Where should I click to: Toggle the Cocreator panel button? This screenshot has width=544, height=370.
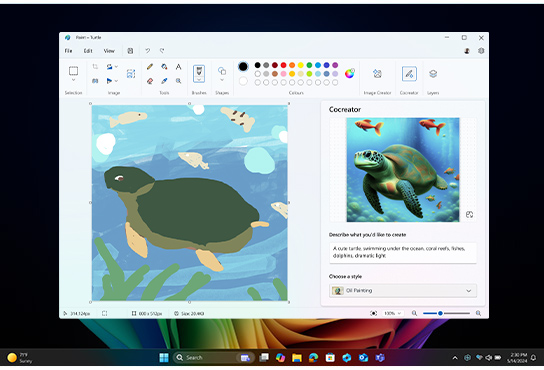[409, 74]
